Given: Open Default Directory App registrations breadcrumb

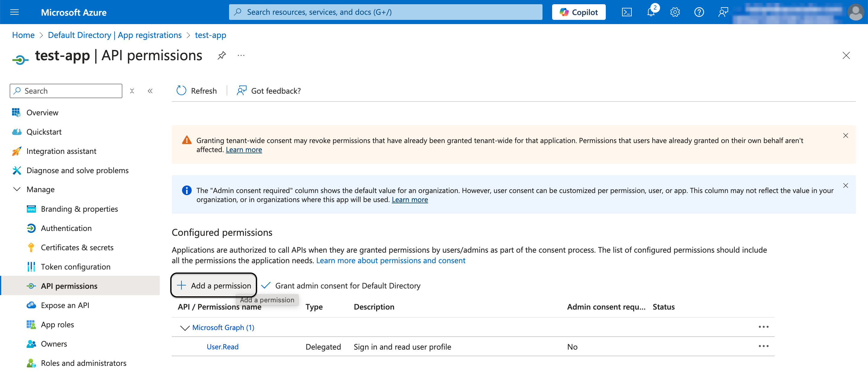Looking at the screenshot, I should click(115, 35).
